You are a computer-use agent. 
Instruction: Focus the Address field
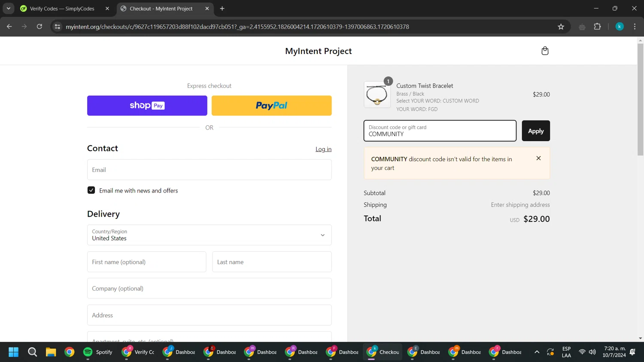coord(210,315)
